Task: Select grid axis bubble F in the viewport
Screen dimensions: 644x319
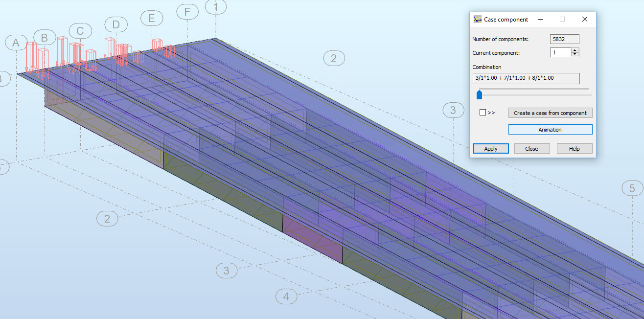Action: click(x=187, y=11)
